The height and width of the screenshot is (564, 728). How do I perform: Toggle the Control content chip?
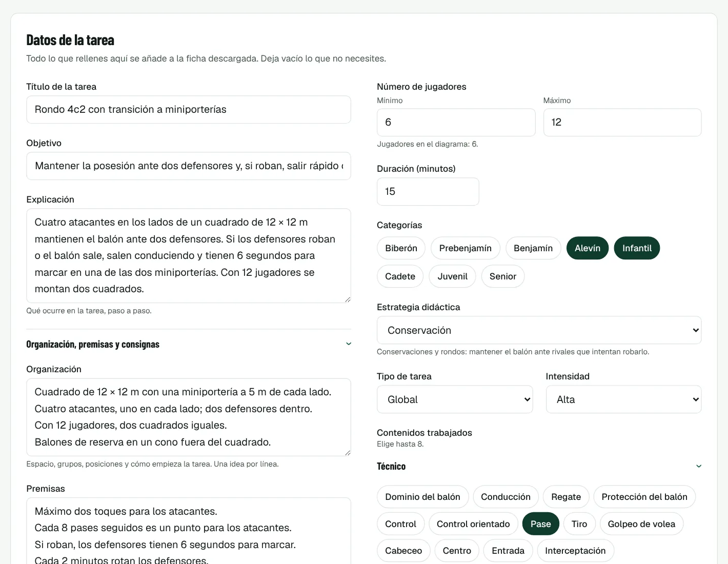coord(401,524)
